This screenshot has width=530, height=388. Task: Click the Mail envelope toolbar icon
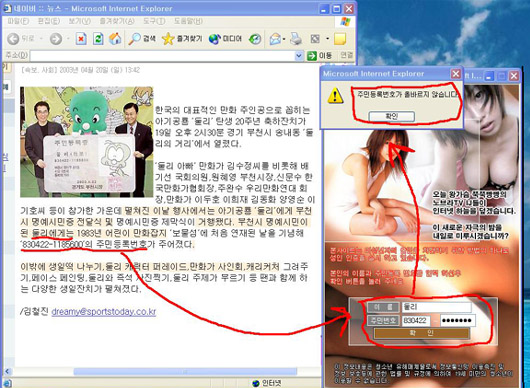[x=275, y=39]
